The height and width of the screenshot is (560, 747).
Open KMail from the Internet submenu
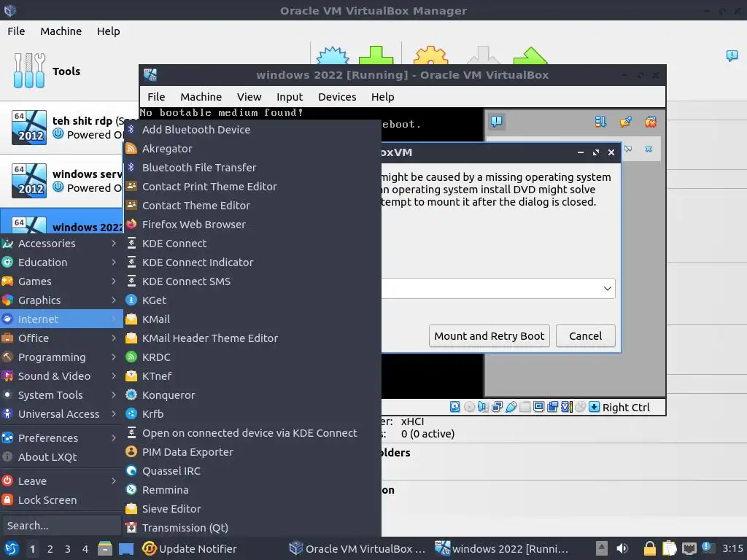[252, 319]
